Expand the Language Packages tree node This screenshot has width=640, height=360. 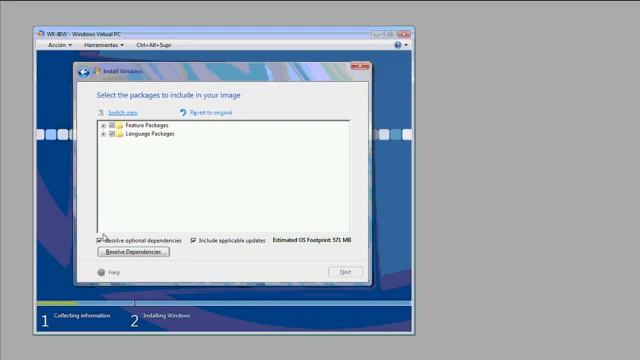tap(104, 134)
